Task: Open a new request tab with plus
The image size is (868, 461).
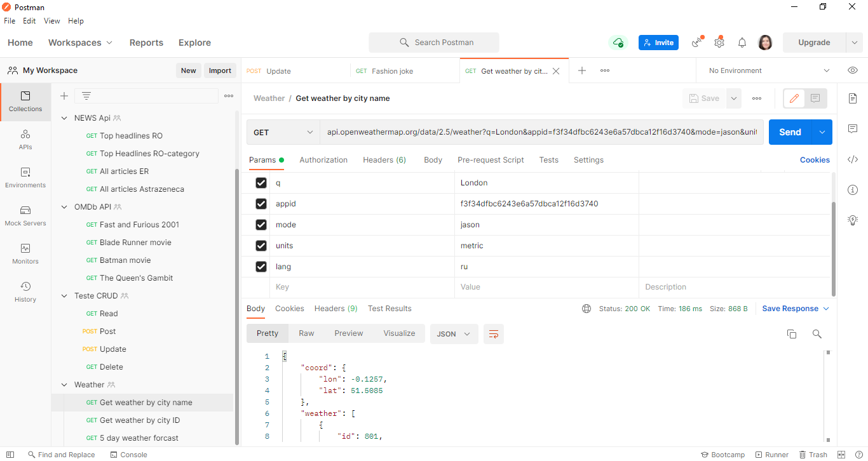Action: click(x=581, y=70)
